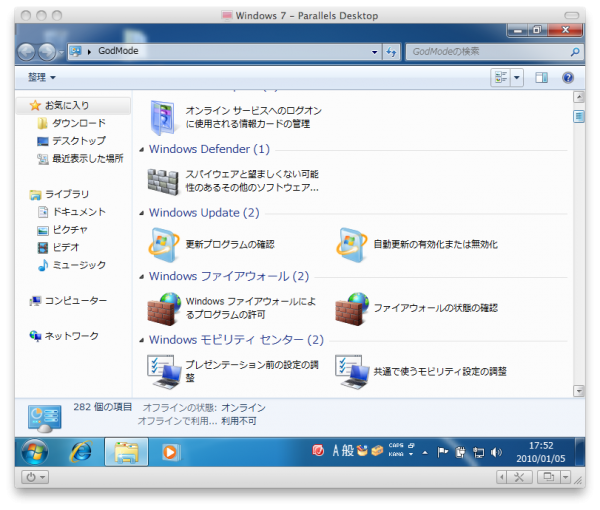Image resolution: width=600 pixels, height=510 pixels.
Task: Collapse Windows Defender (1) group
Action: (x=142, y=150)
